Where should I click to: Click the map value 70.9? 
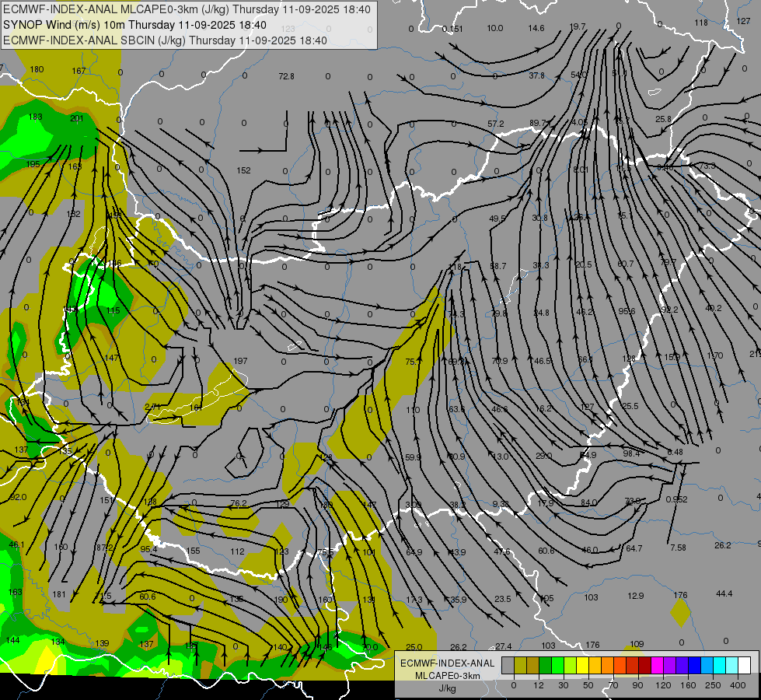(x=499, y=361)
